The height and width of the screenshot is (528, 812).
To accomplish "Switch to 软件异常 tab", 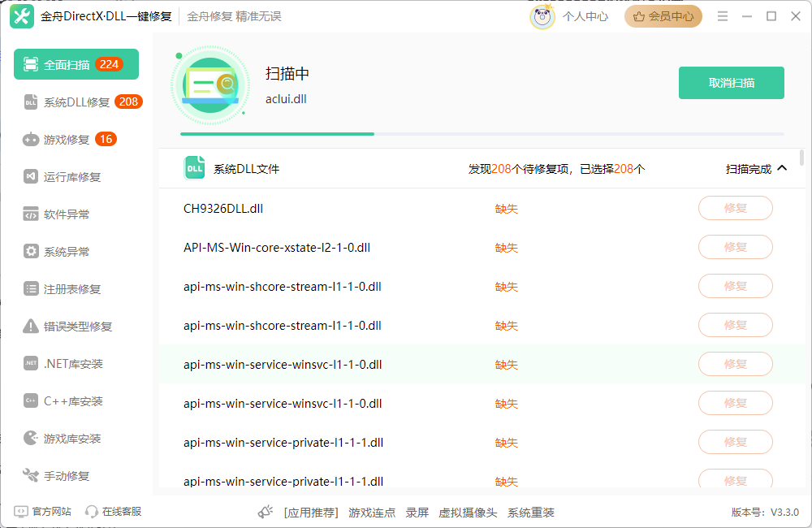I will [x=76, y=214].
